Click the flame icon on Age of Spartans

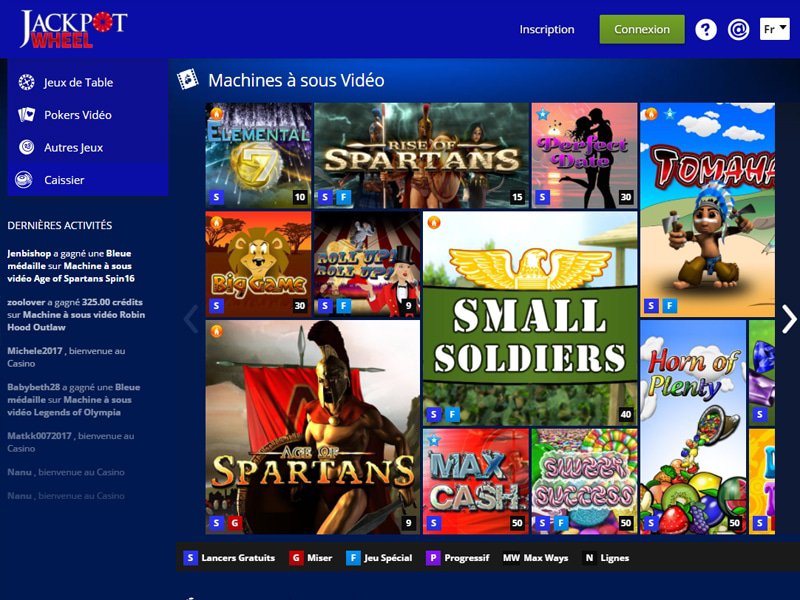point(216,331)
